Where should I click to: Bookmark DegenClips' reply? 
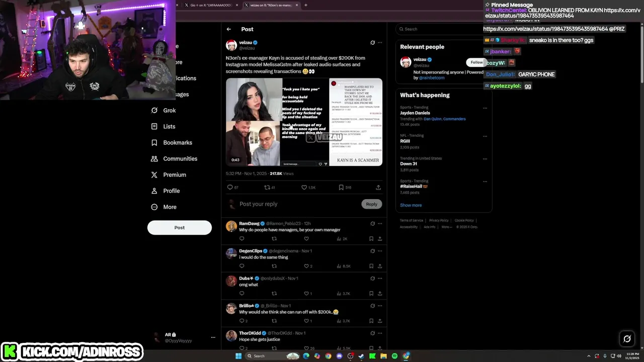pyautogui.click(x=371, y=266)
